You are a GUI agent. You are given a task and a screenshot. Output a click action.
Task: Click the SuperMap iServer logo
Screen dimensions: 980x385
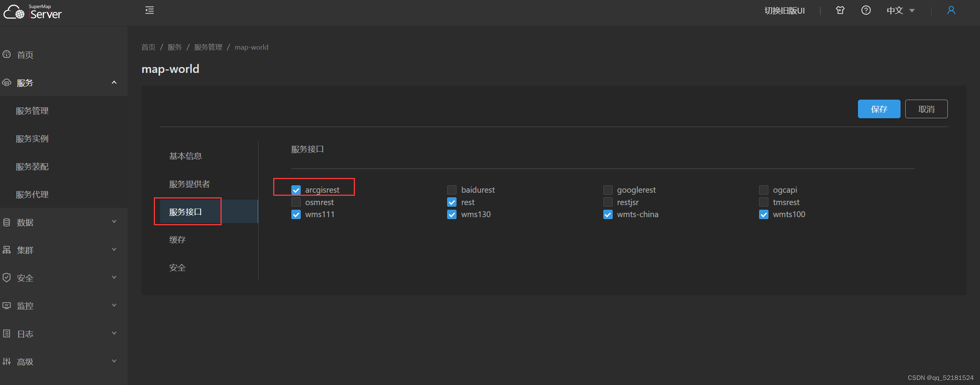coord(33,12)
